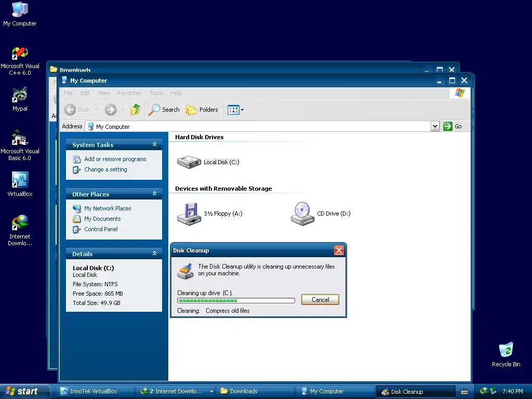
Task: Click the Compress old files status text
Action: pos(228,311)
